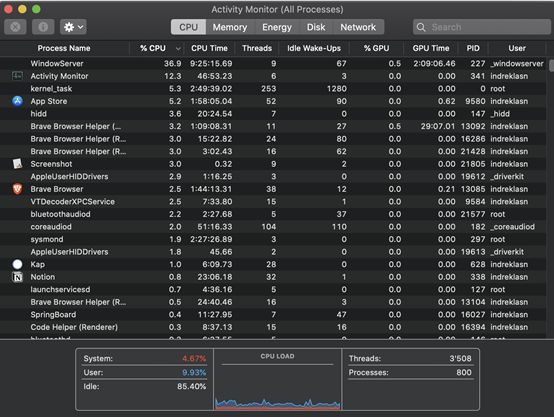Viewport: 554px width, 417px height.
Task: Click the App Store process name
Action: [x=49, y=101]
